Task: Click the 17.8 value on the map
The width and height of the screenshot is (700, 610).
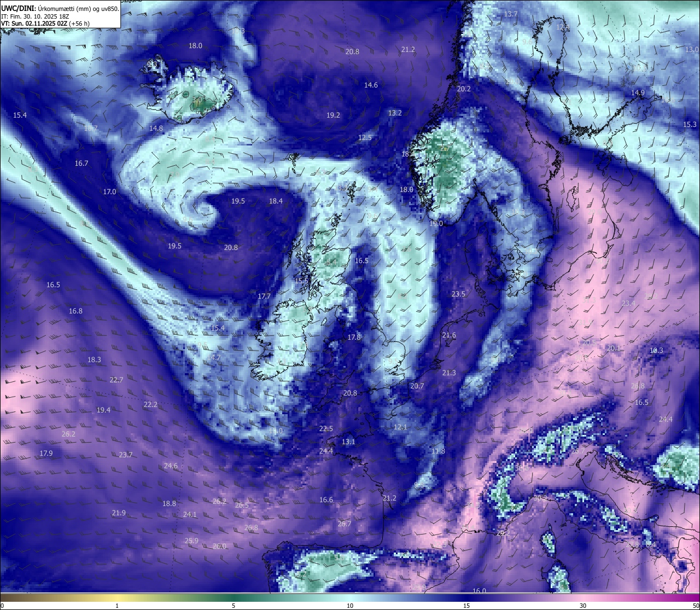Action: tap(354, 337)
